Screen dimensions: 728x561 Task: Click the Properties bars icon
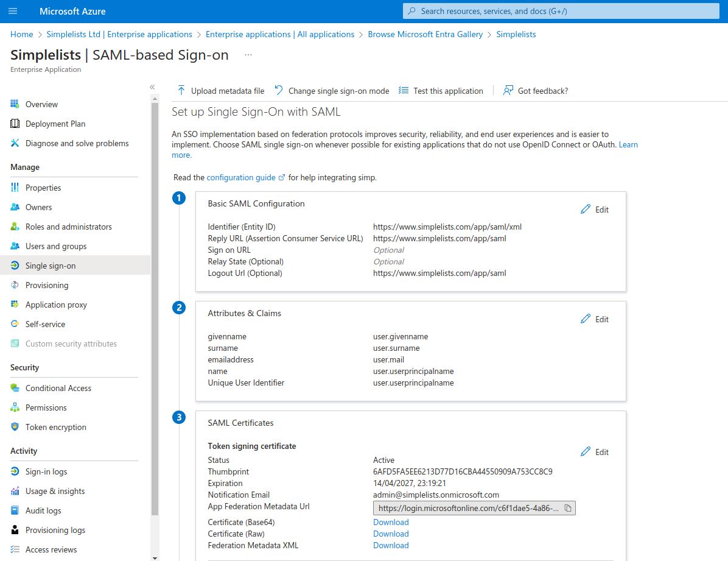click(x=15, y=188)
